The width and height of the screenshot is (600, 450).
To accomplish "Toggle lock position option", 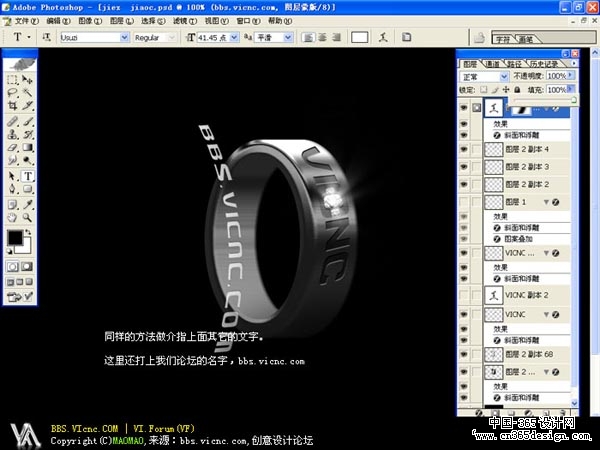I will pyautogui.click(x=506, y=90).
